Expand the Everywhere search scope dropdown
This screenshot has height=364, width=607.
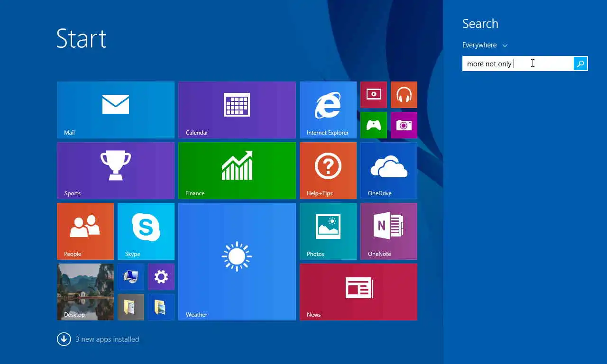coord(485,45)
